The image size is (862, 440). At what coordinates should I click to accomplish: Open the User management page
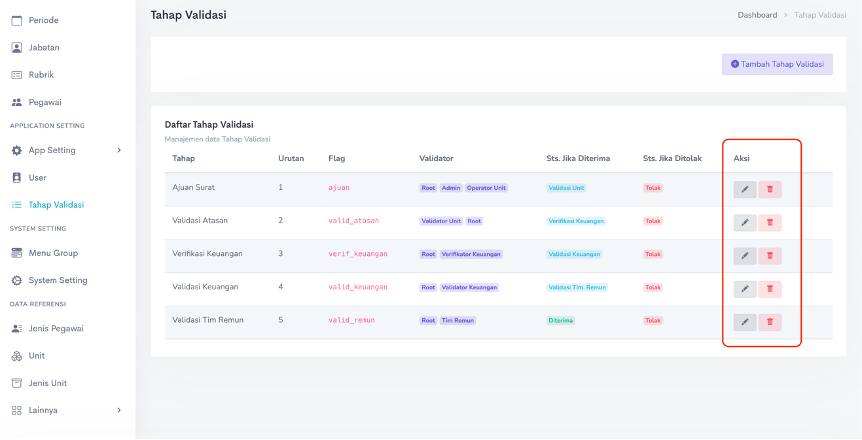pyautogui.click(x=37, y=177)
